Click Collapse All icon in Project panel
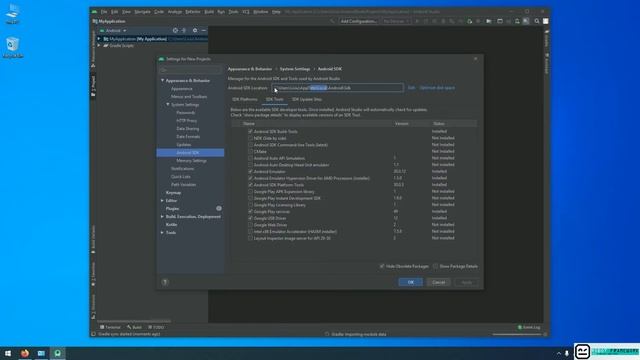640x360 pixels. click(184, 31)
